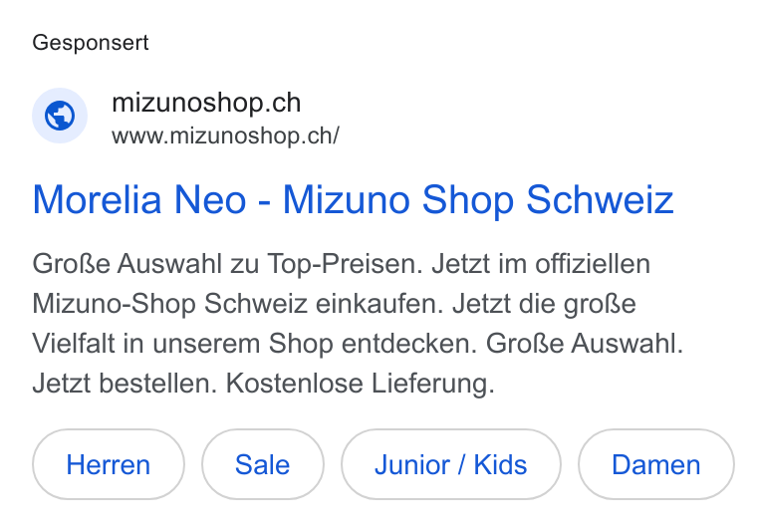The height and width of the screenshot is (532, 757).
Task: Click the Vielfalt in unserem Shop entdecken line
Action: [x=255, y=344]
